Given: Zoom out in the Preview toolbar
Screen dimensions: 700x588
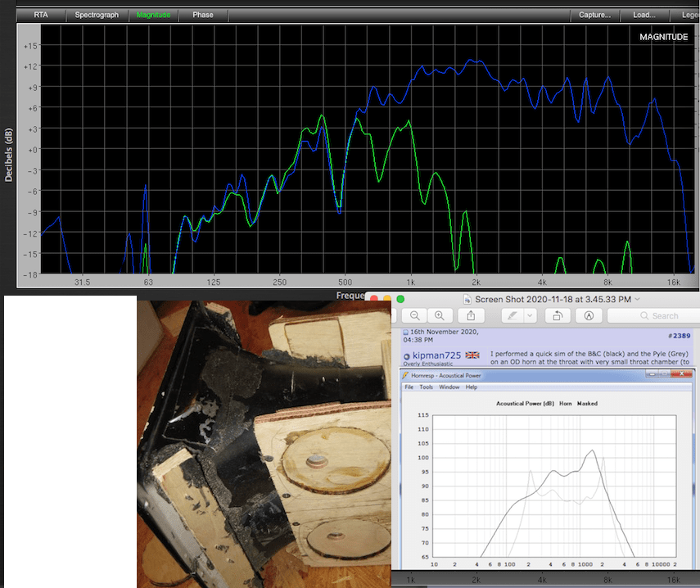Looking at the screenshot, I should 415,315.
